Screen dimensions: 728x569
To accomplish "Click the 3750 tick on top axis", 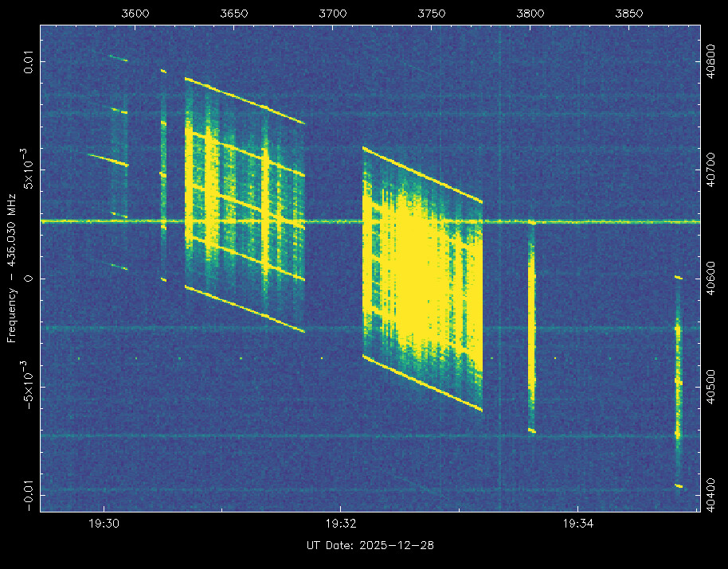I will point(432,14).
